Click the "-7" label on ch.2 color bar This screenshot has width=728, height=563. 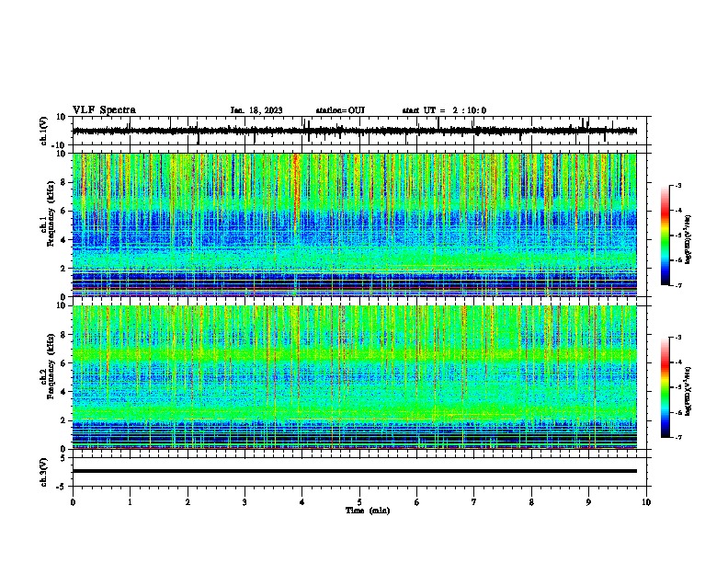coord(677,437)
